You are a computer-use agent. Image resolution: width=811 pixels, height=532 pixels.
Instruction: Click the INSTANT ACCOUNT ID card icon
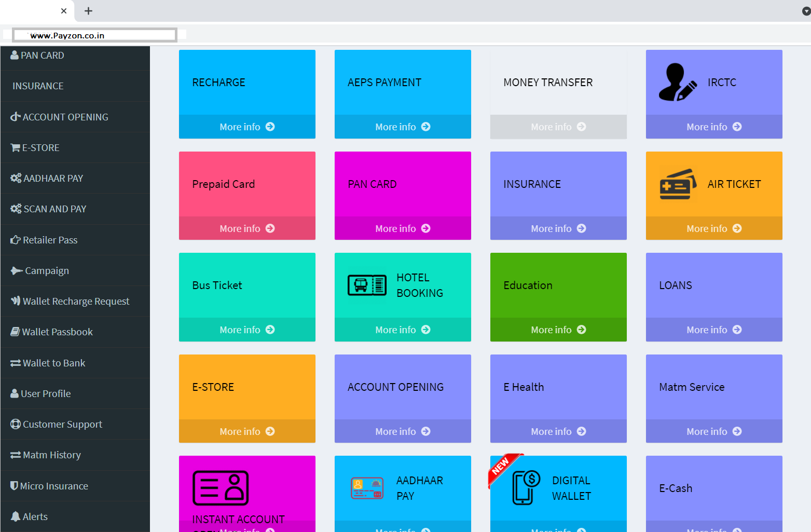tap(221, 488)
